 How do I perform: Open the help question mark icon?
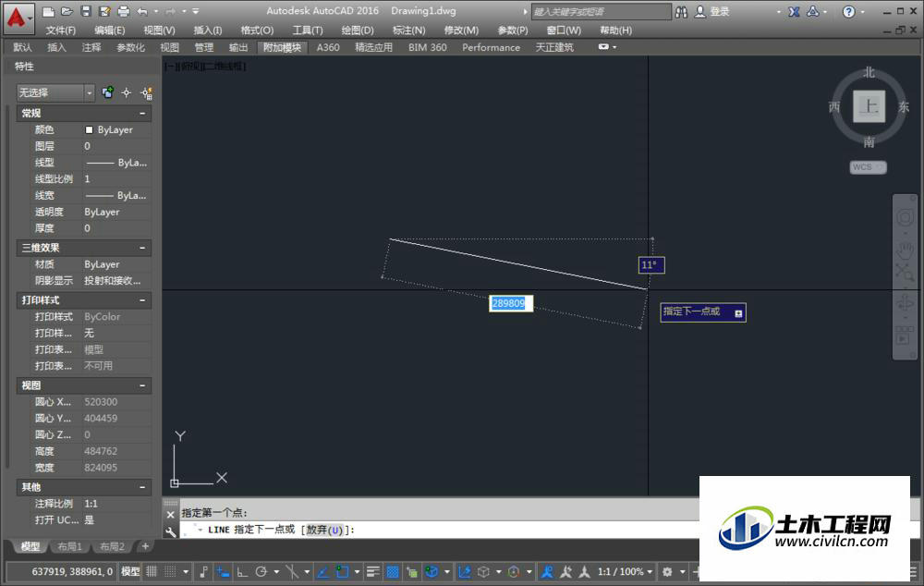point(848,12)
